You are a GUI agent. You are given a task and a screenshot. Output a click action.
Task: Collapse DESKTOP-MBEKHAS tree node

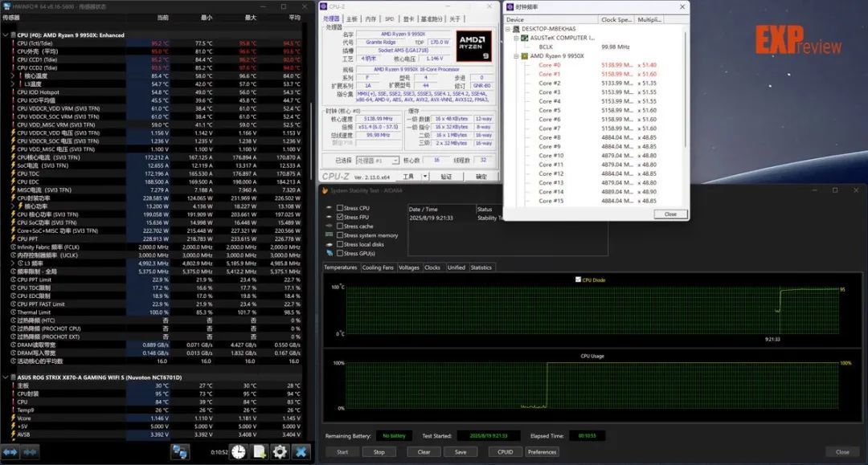tap(508, 29)
